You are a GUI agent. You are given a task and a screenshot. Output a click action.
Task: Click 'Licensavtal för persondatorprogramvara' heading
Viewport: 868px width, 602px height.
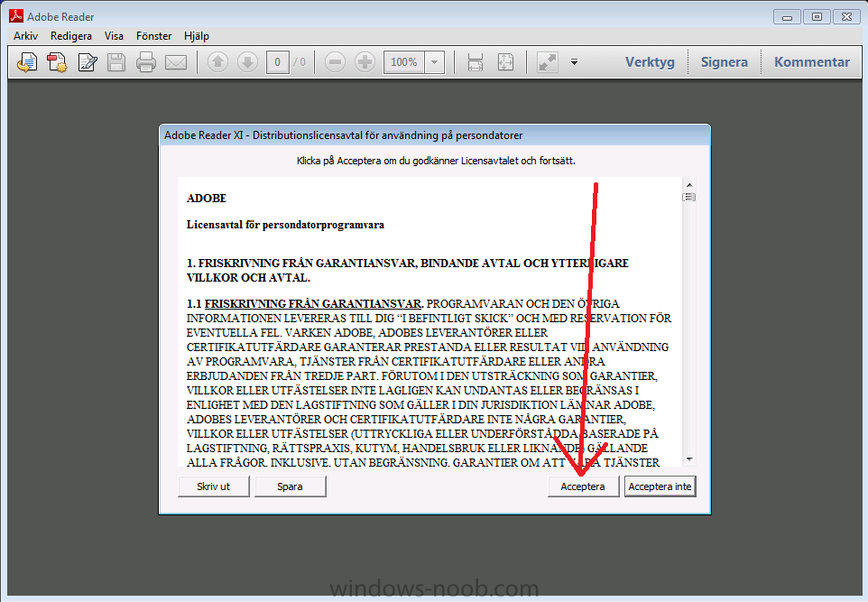click(x=285, y=225)
